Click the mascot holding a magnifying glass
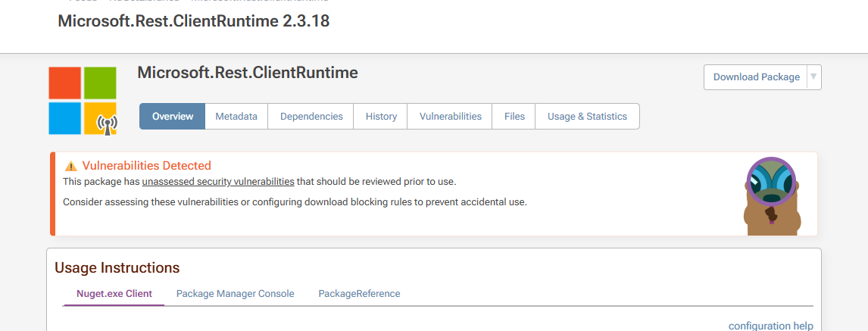 (770, 195)
